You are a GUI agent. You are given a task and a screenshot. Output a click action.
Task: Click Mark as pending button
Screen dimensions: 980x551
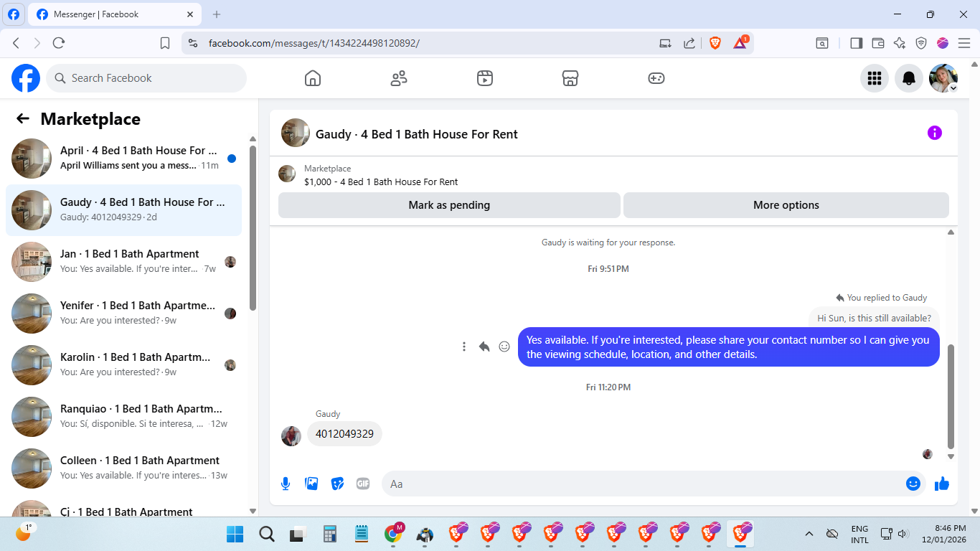pos(449,205)
